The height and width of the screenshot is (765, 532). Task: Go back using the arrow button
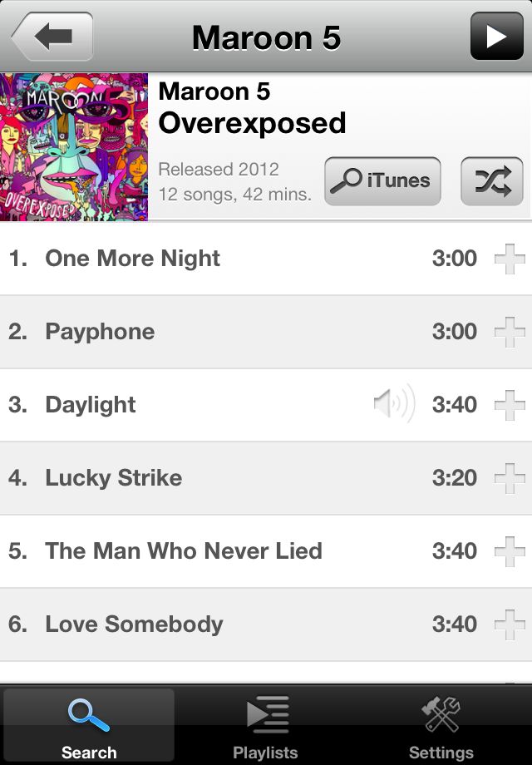52,37
